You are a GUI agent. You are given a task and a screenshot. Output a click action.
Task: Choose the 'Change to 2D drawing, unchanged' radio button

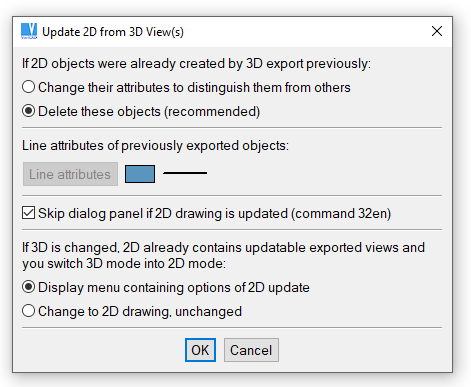point(29,311)
